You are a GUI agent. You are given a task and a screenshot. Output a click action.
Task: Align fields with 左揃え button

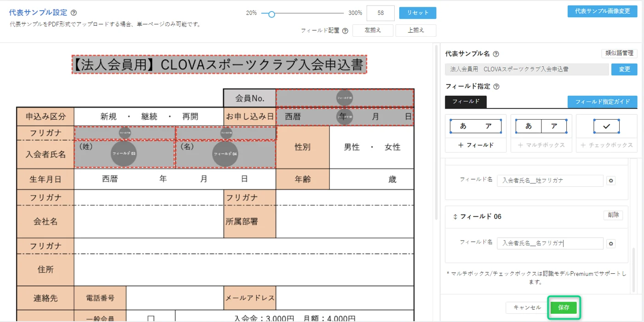[373, 30]
